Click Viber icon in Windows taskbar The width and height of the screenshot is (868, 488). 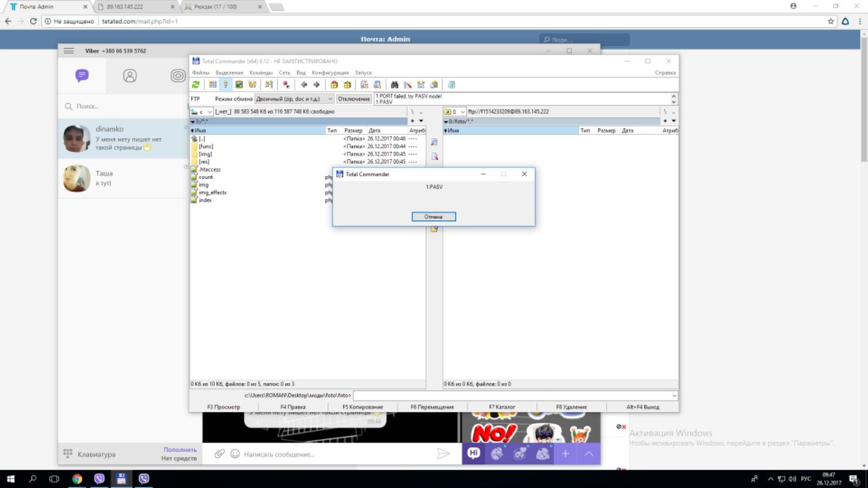tap(99, 479)
